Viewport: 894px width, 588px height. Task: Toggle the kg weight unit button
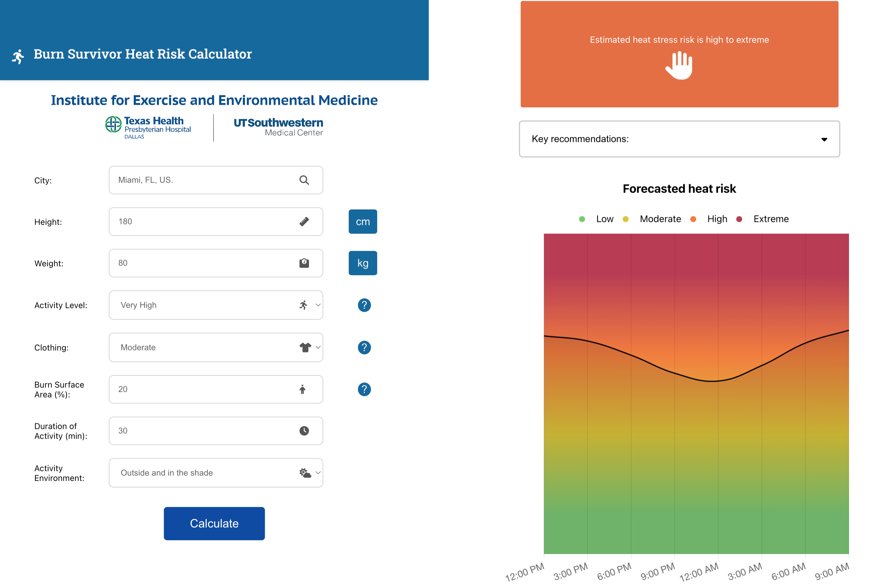coord(363,263)
